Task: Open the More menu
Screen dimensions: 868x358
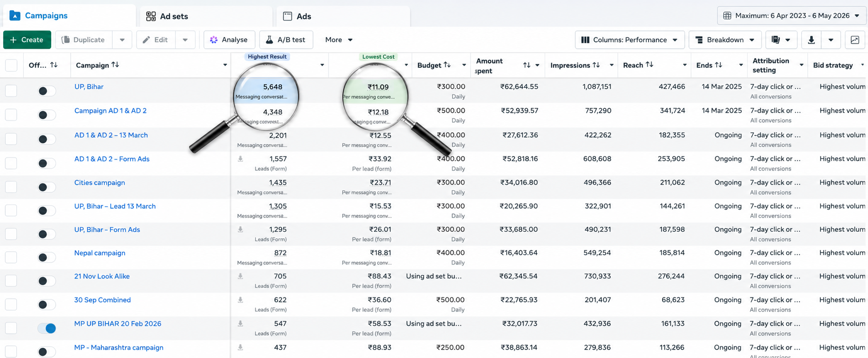Action: tap(339, 40)
